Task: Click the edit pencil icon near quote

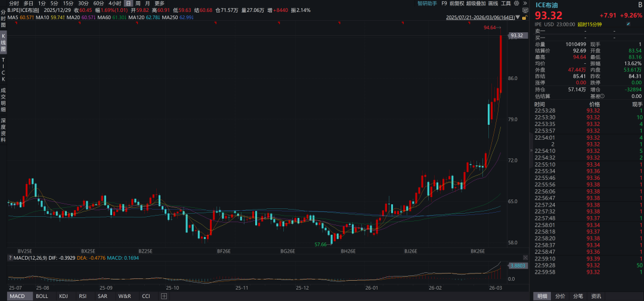Action: pos(628,24)
